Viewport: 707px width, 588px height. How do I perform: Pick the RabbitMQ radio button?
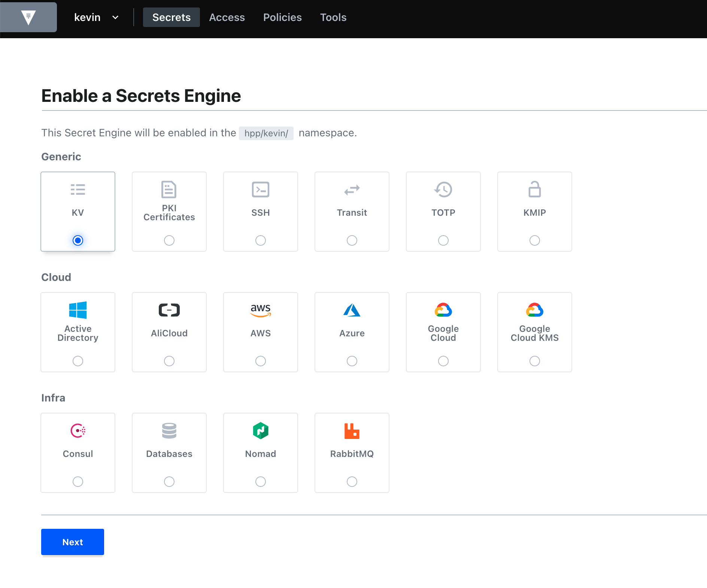[352, 482]
